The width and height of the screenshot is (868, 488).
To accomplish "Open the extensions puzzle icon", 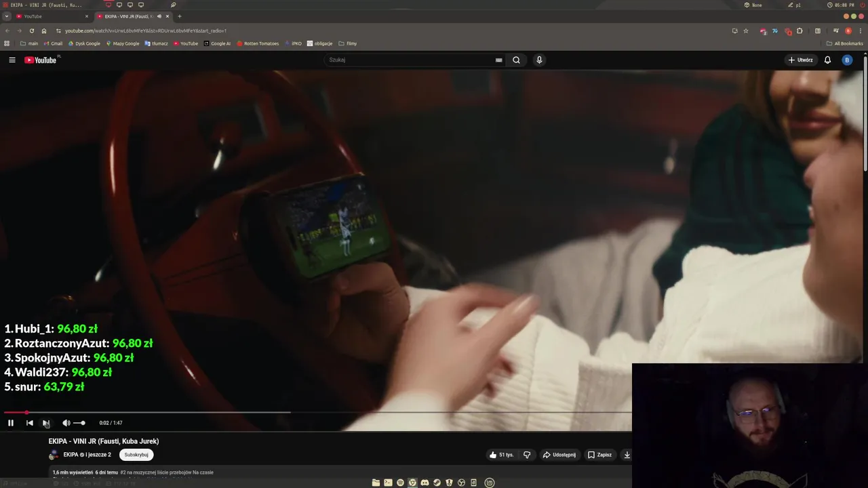I will (800, 30).
